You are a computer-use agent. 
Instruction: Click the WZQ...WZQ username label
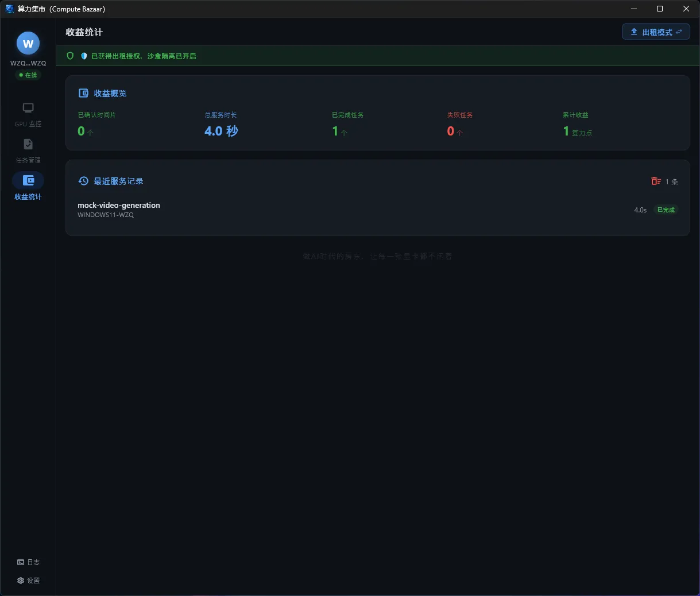28,63
